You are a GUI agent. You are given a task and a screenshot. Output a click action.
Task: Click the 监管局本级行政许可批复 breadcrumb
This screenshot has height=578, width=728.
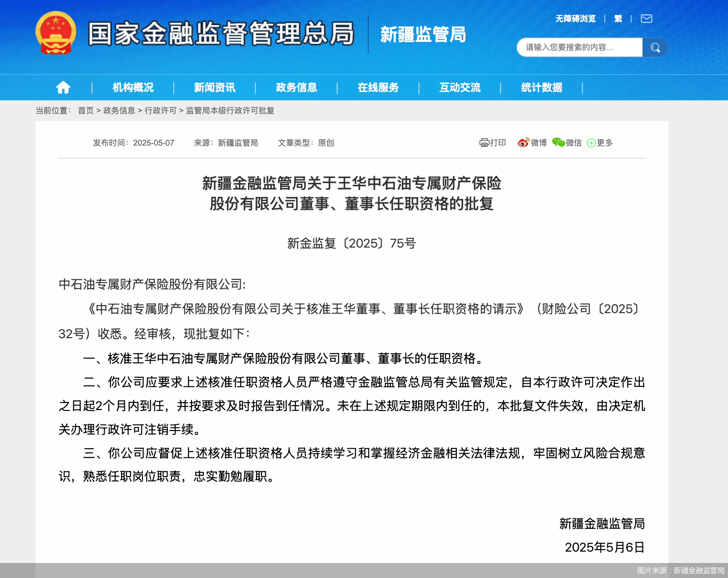[230, 111]
